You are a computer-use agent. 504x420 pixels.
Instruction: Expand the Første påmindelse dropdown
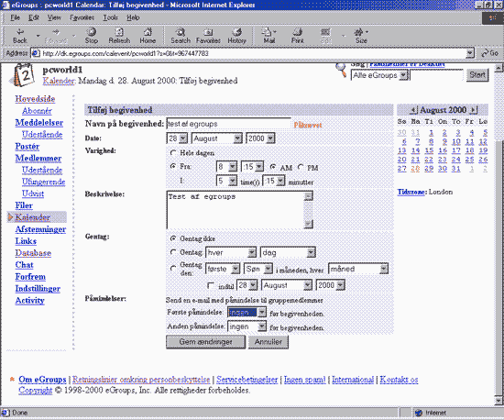click(247, 313)
